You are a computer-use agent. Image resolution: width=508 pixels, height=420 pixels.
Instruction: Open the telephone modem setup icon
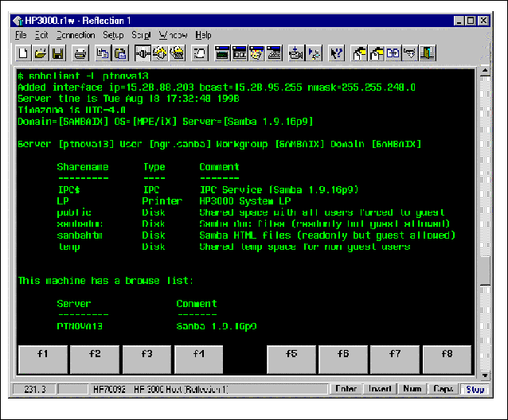177,53
